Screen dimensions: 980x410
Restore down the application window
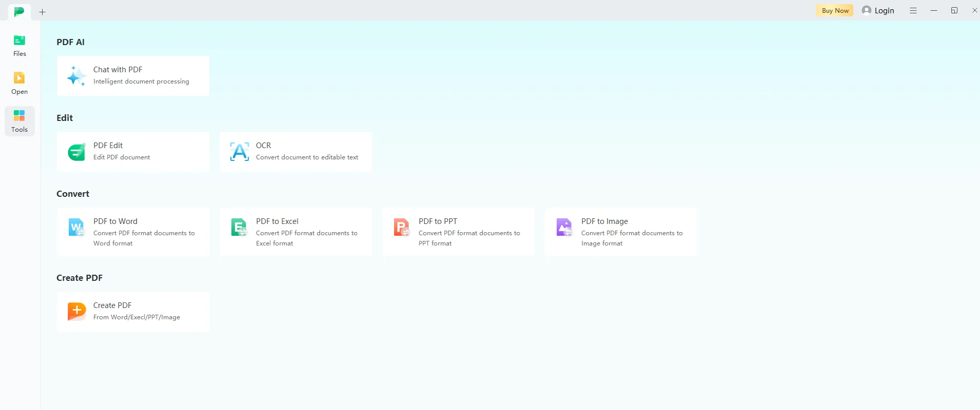954,10
